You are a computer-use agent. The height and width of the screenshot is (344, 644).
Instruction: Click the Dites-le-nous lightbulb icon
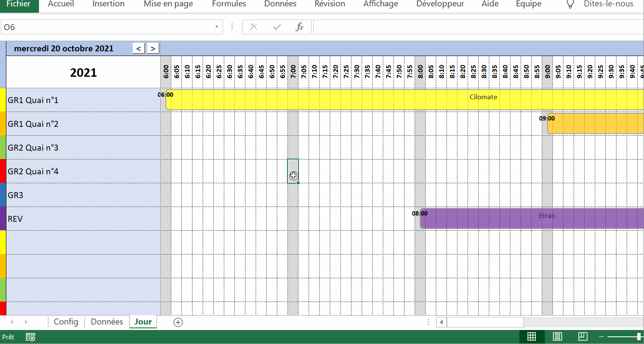(570, 4)
